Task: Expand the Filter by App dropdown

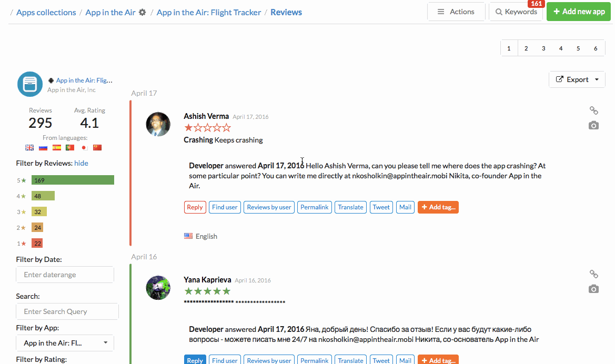Action: 65,343
